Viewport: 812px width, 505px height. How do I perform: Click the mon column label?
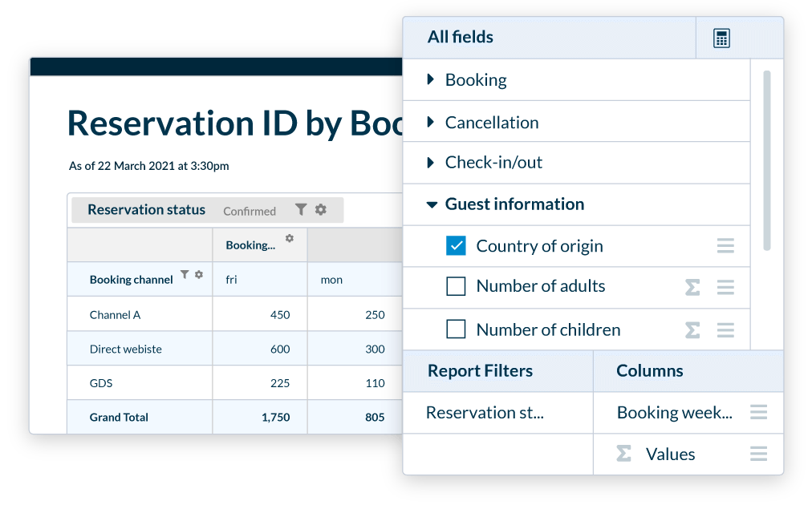click(331, 280)
